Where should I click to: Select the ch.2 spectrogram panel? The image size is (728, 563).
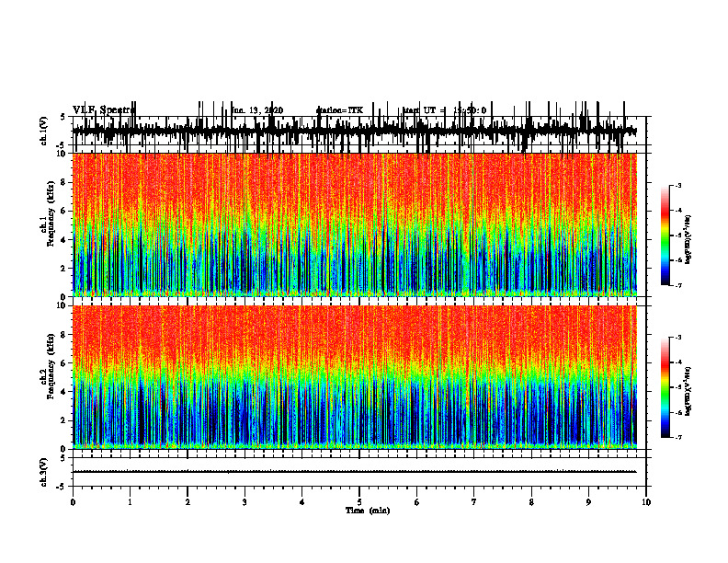pyautogui.click(x=354, y=377)
